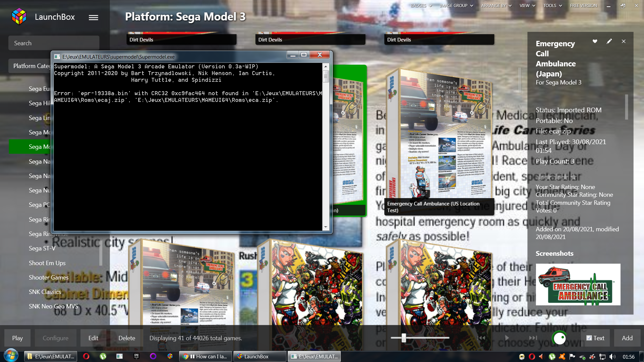The height and width of the screenshot is (362, 644).
Task: Click the Configure button
Action: tap(55, 338)
